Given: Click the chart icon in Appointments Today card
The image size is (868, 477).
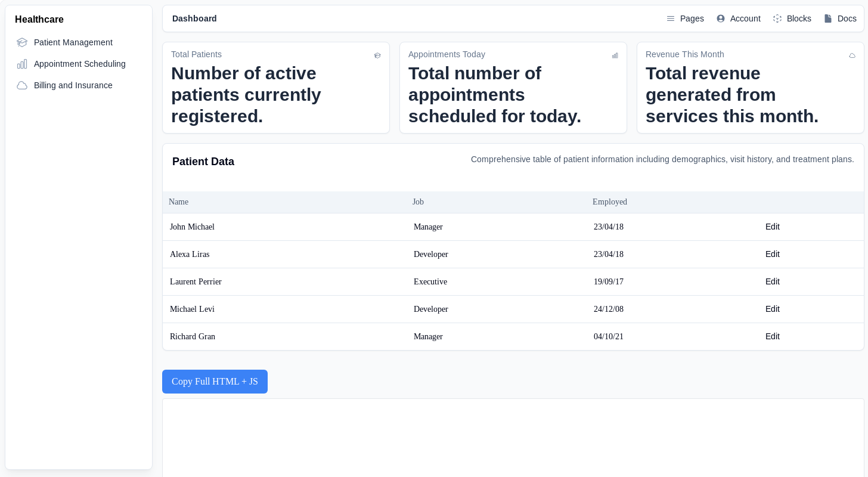Looking at the screenshot, I should pyautogui.click(x=615, y=55).
